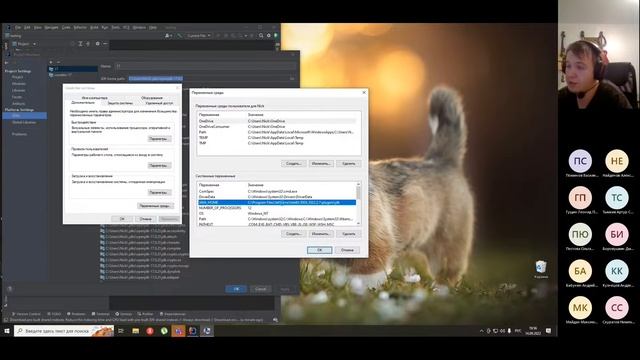
Task: Open Параметры under Быстродействие section
Action: point(159,139)
